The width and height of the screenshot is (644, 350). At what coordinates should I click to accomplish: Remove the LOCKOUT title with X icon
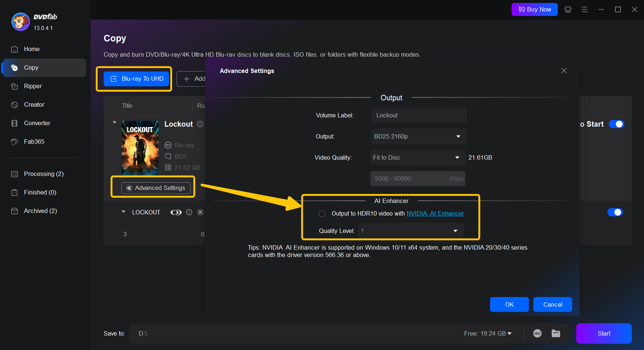click(x=200, y=212)
